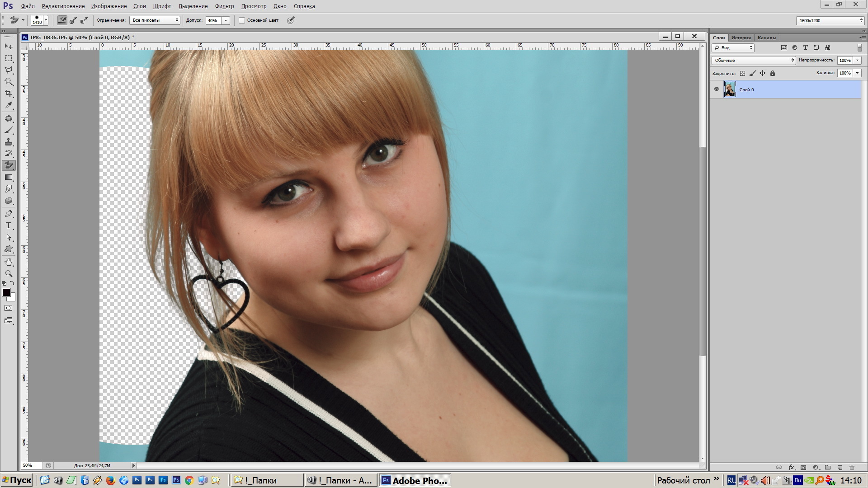Click the foreground black color swatch

point(6,292)
